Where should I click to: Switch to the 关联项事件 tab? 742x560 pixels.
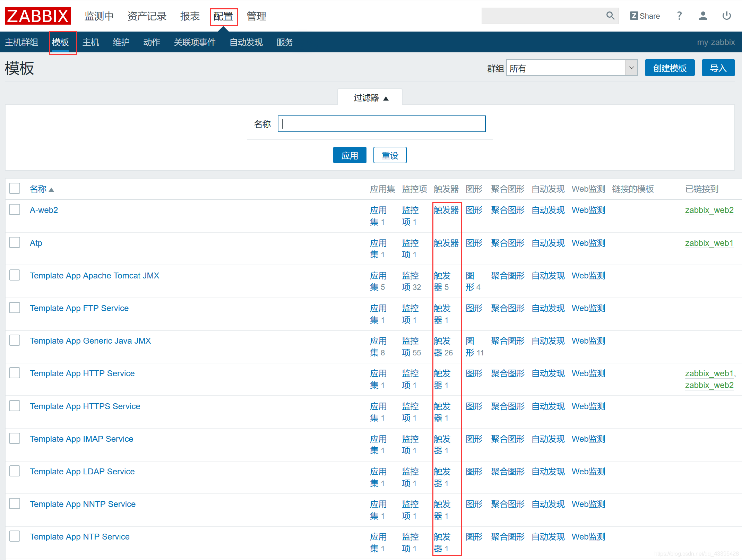coord(195,42)
